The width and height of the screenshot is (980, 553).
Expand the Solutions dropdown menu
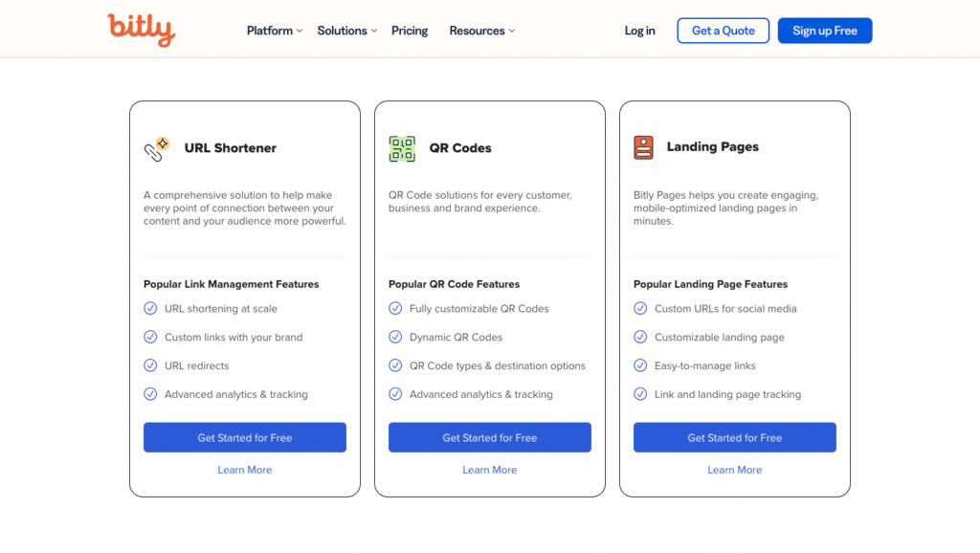(346, 31)
